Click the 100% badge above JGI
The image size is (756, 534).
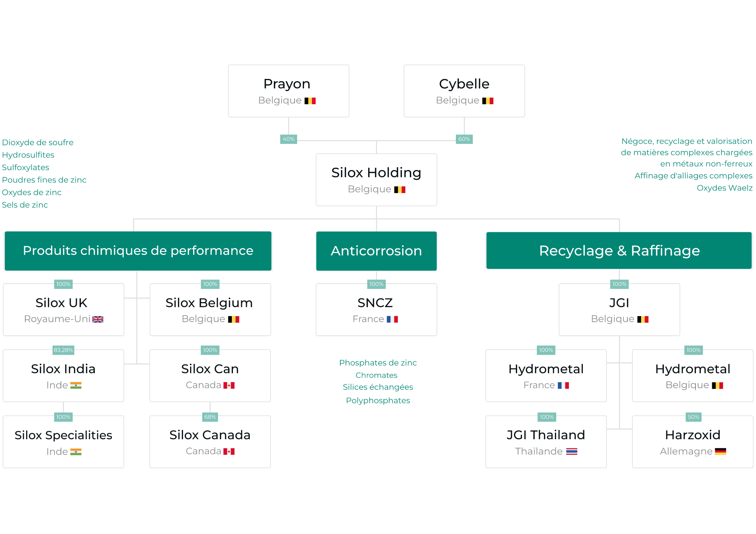pyautogui.click(x=619, y=284)
